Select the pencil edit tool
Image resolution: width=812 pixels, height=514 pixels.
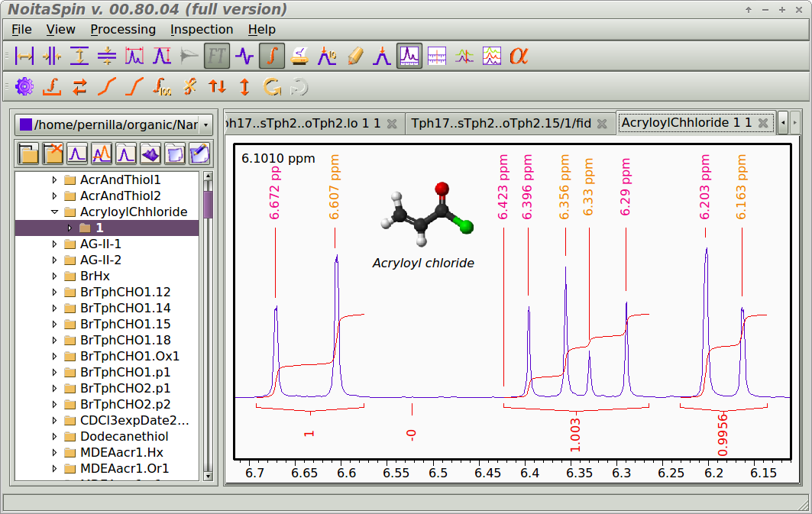[x=354, y=56]
